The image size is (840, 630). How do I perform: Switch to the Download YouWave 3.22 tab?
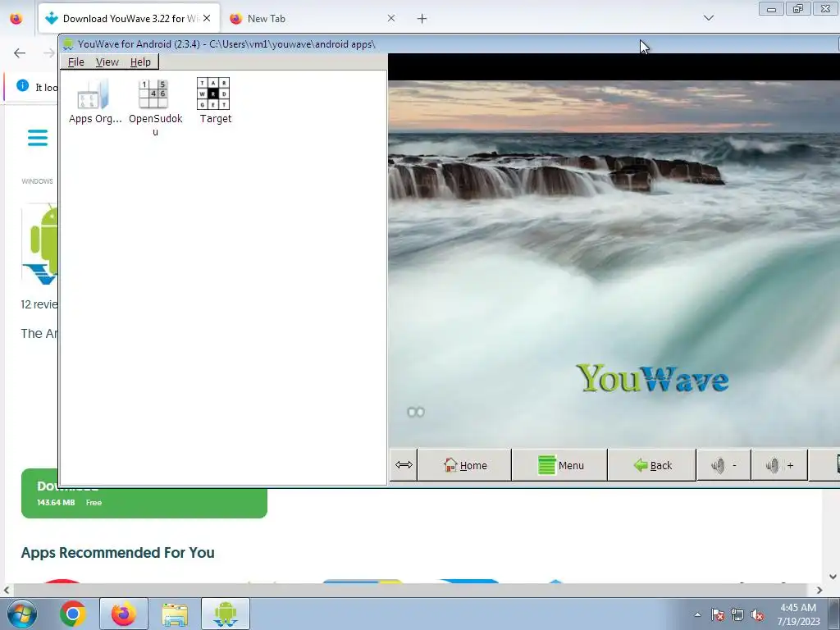129,19
